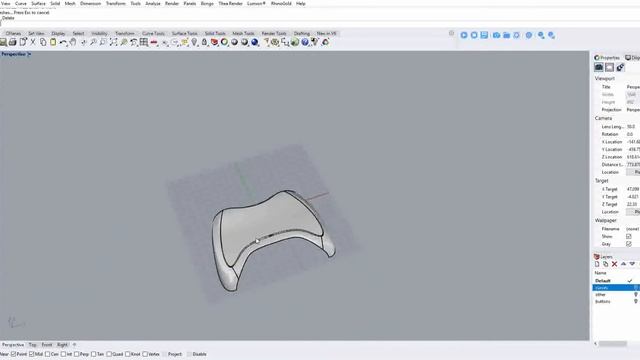
Task: Enable the Perp osnap checkbox
Action: click(x=76, y=354)
